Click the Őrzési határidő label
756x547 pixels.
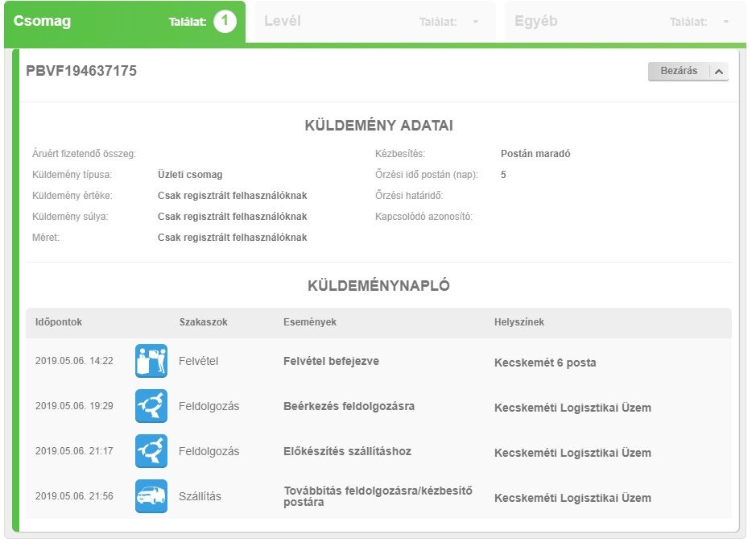click(x=409, y=196)
